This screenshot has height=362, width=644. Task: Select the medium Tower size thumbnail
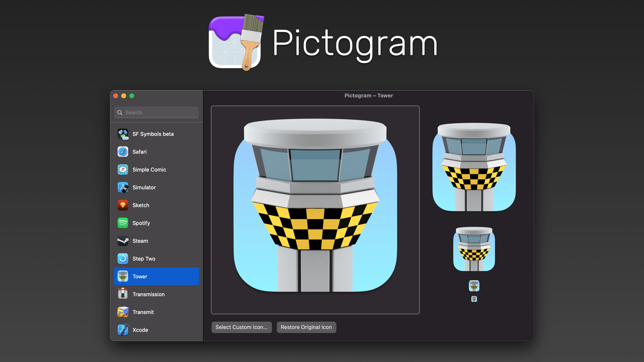(x=474, y=249)
